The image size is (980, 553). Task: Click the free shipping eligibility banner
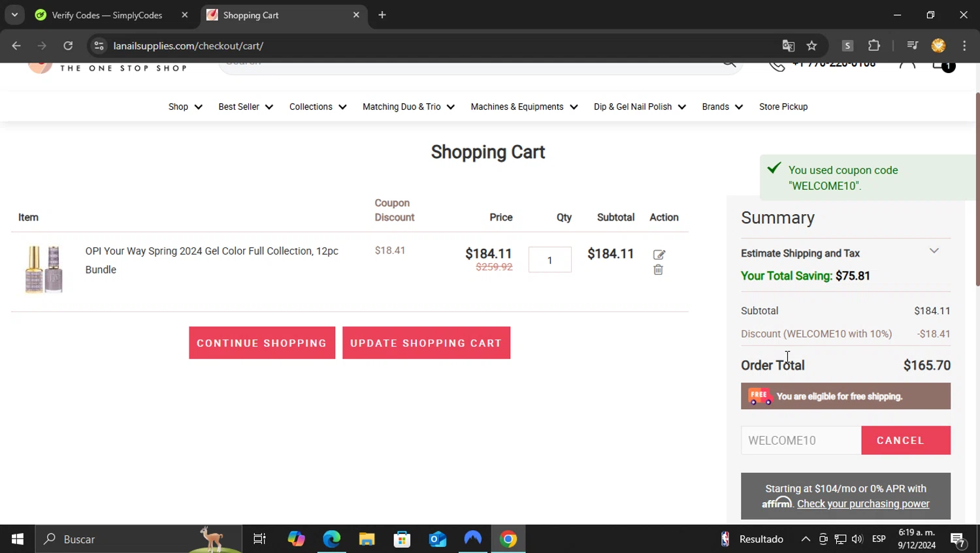pyautogui.click(x=845, y=396)
